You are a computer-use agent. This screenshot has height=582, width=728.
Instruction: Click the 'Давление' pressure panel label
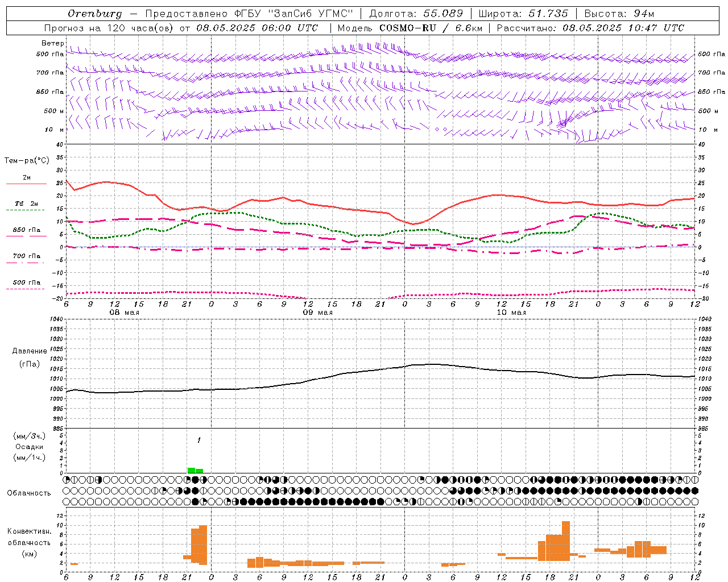pyautogui.click(x=30, y=351)
